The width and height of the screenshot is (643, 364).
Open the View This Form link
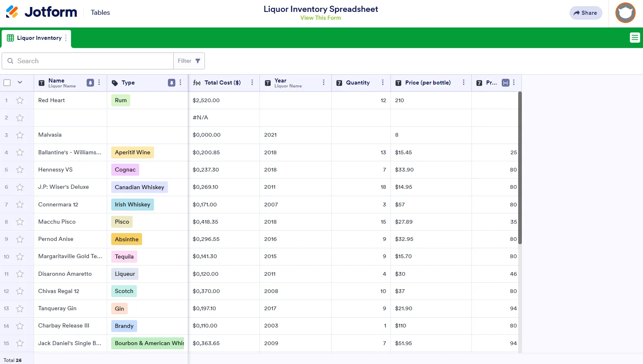(321, 18)
